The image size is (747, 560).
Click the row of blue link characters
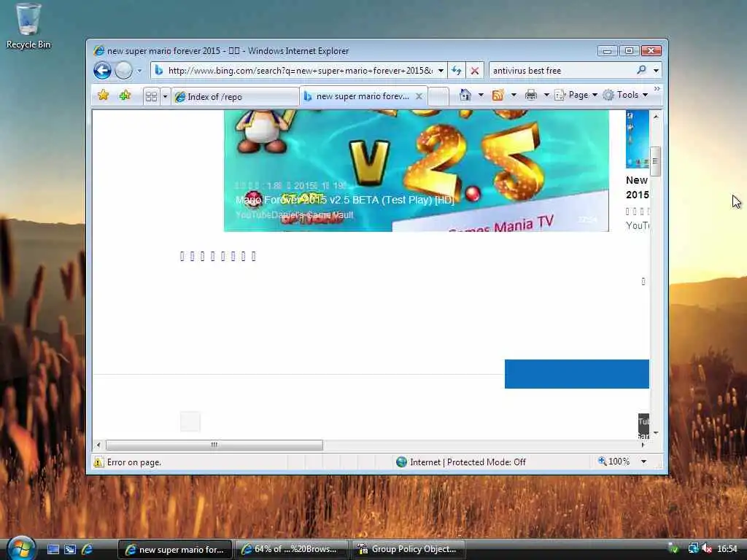point(217,256)
